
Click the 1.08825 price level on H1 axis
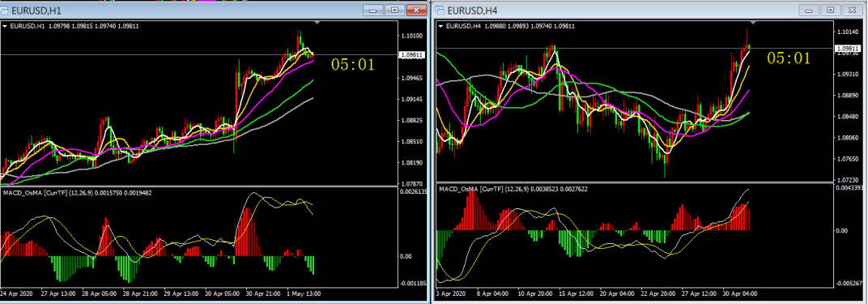411,120
